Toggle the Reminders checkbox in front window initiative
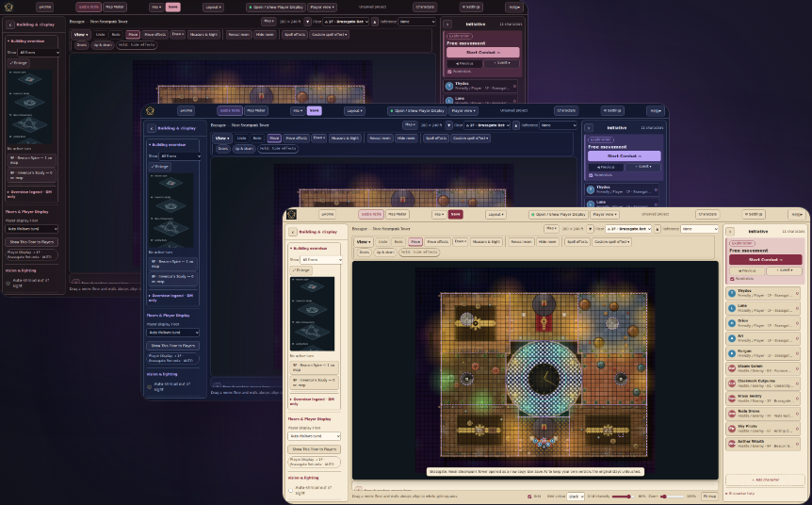This screenshot has width=812, height=505. 732,279
